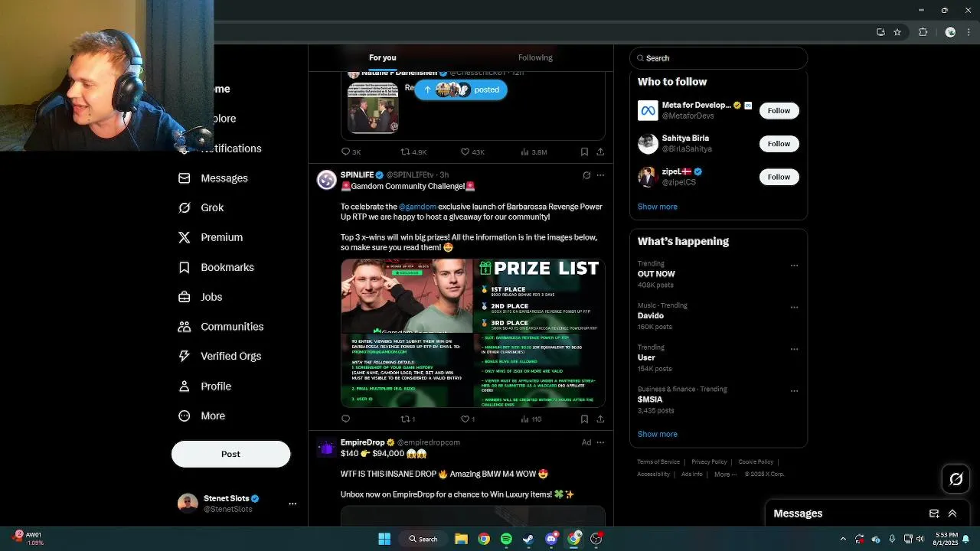Open Grok explain icon on SPINLIFE post
Screen dimensions: 980x551
coord(586,175)
